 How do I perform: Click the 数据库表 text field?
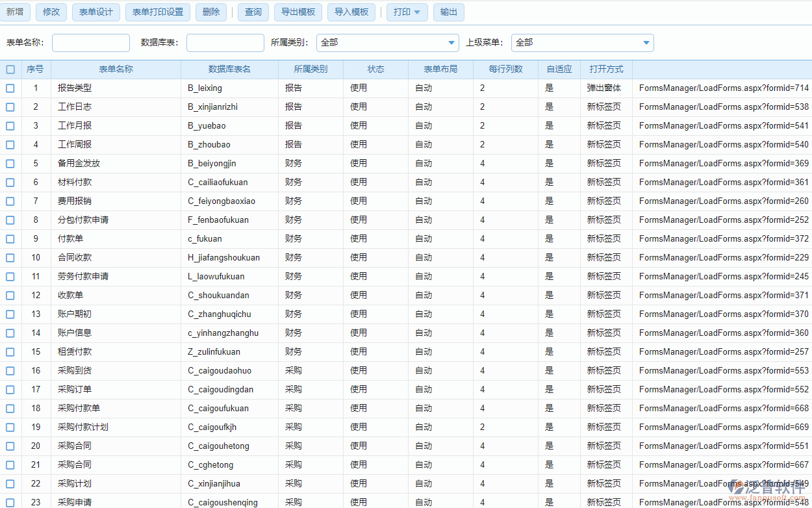point(225,43)
